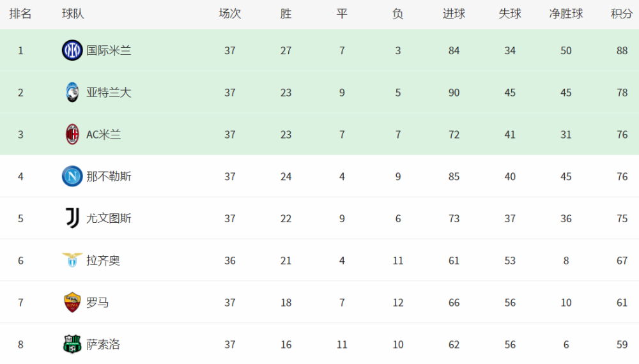This screenshot has width=639, height=364.
Task: Sort table by 净胜球 column header
Action: tap(566, 14)
